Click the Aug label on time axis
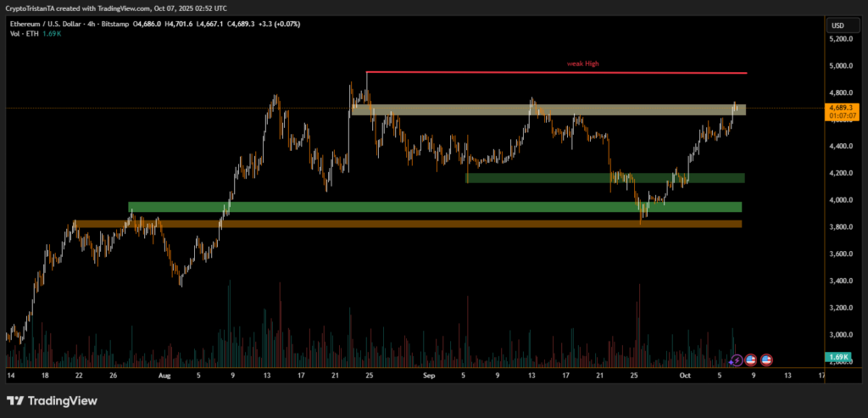This screenshot has height=418, width=868. (x=164, y=373)
